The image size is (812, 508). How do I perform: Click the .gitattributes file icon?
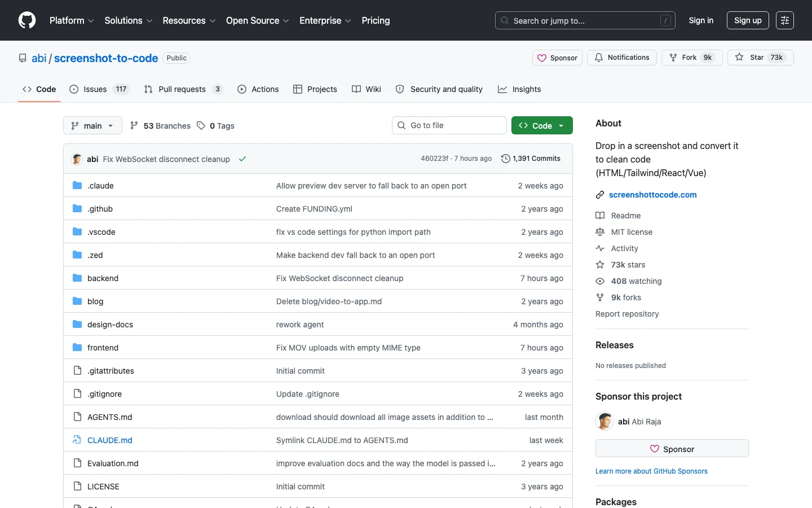coord(77,370)
